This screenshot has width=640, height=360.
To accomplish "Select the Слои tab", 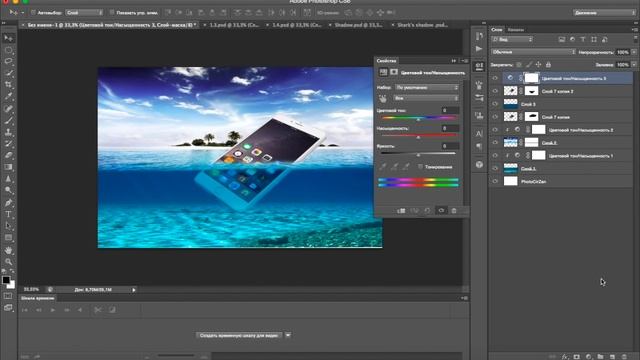I will tap(497, 30).
